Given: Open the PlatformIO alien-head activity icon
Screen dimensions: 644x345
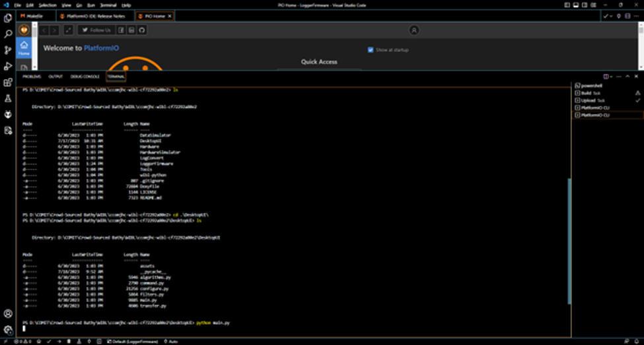Looking at the screenshot, I should [x=8, y=115].
